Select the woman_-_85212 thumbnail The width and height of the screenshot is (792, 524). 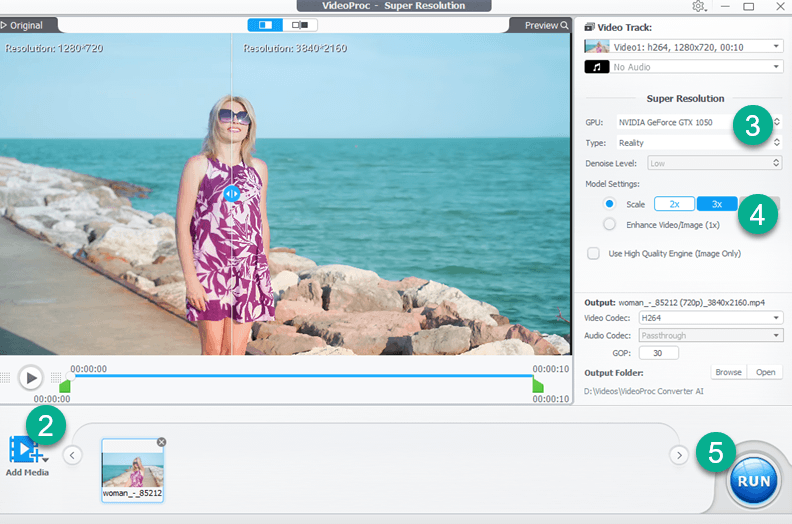[x=133, y=470]
